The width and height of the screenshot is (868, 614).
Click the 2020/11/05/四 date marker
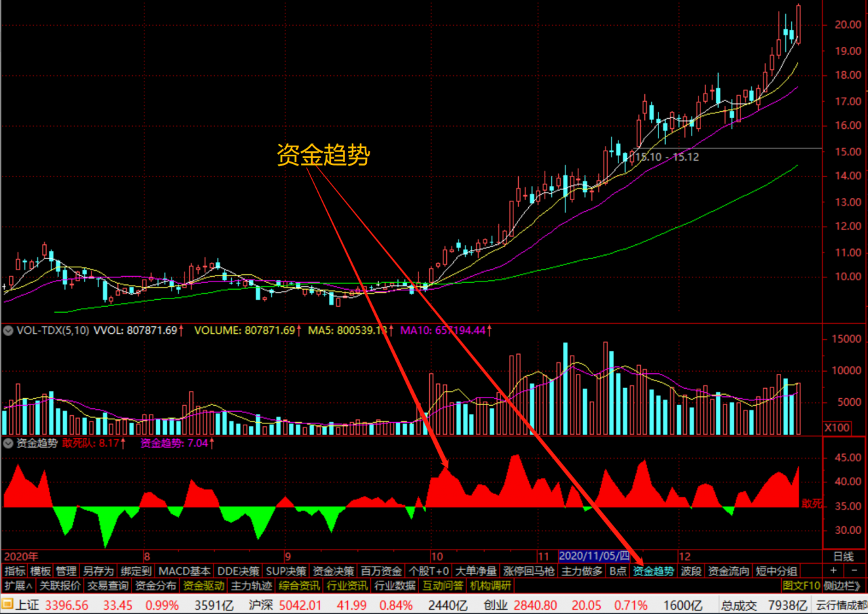click(594, 556)
